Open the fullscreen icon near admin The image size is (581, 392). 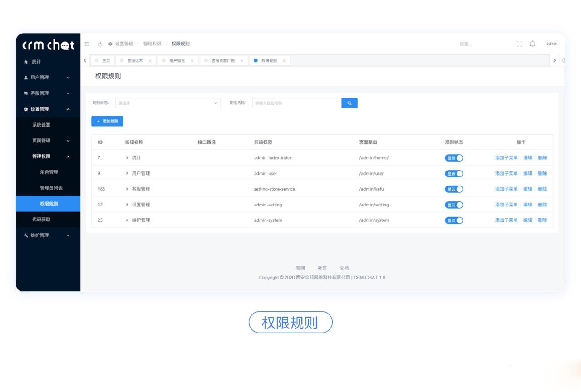point(519,44)
